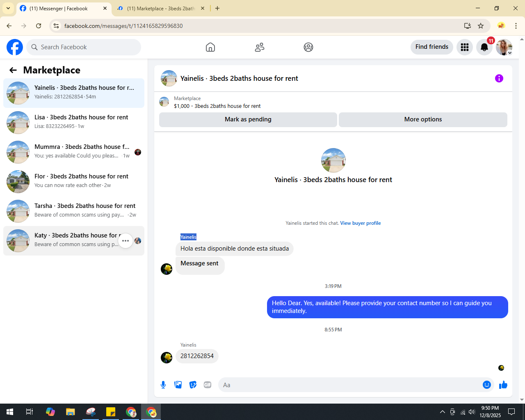
Task: Click the 'Hola esta disponible donde esta situada' message
Action: (235, 249)
